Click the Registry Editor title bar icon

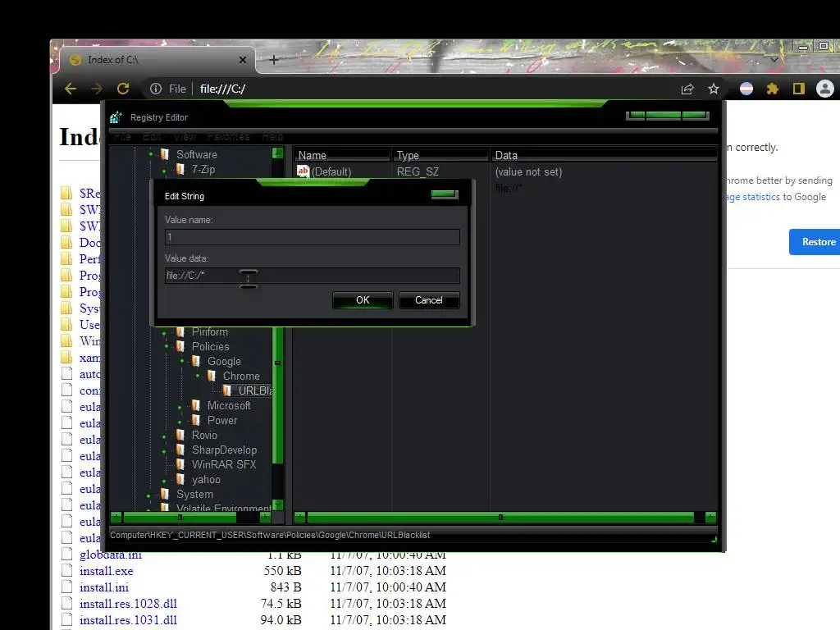pyautogui.click(x=116, y=116)
